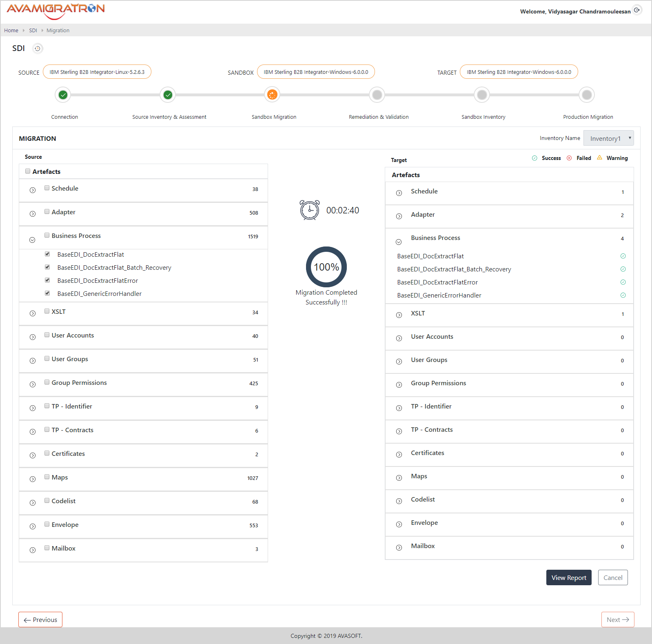Click success status icon for BaseEDI_DocExtractFlat in Target

623,256
